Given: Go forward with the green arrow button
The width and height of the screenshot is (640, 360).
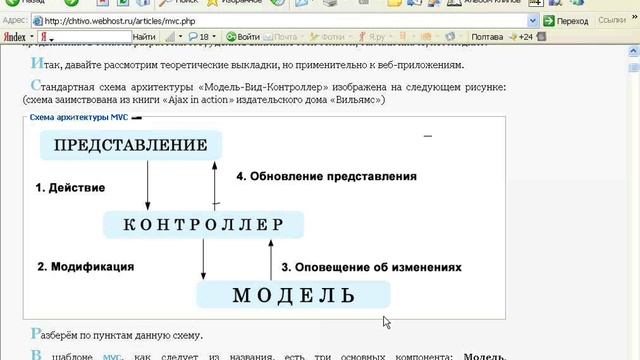Looking at the screenshot, I should coord(71,2).
